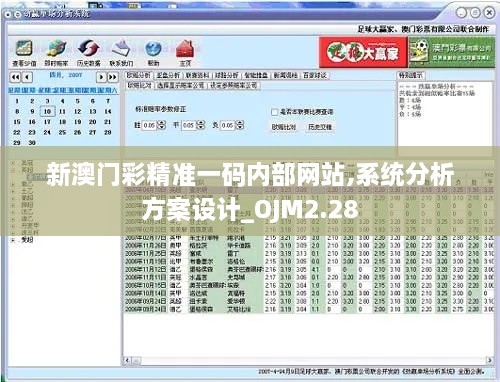Increase the 平 value with its spinner arrow
Image resolution: width=500 pixels, height=382 pixels.
pyautogui.click(x=201, y=123)
